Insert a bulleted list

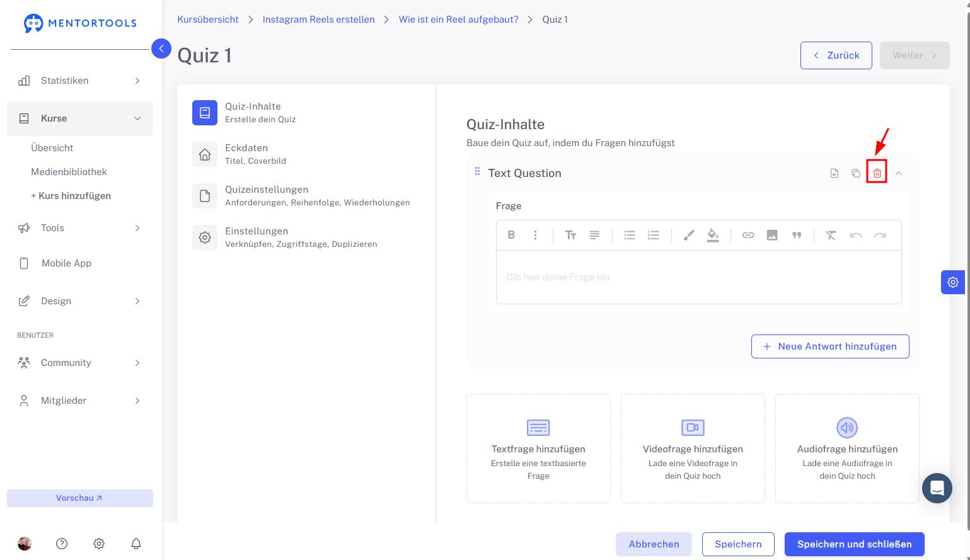point(630,235)
